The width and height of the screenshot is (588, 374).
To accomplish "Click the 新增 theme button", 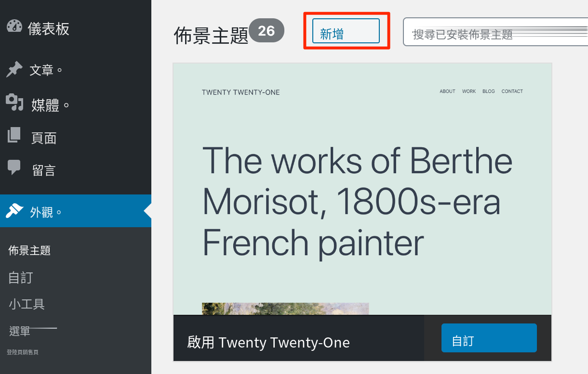I will (x=346, y=31).
